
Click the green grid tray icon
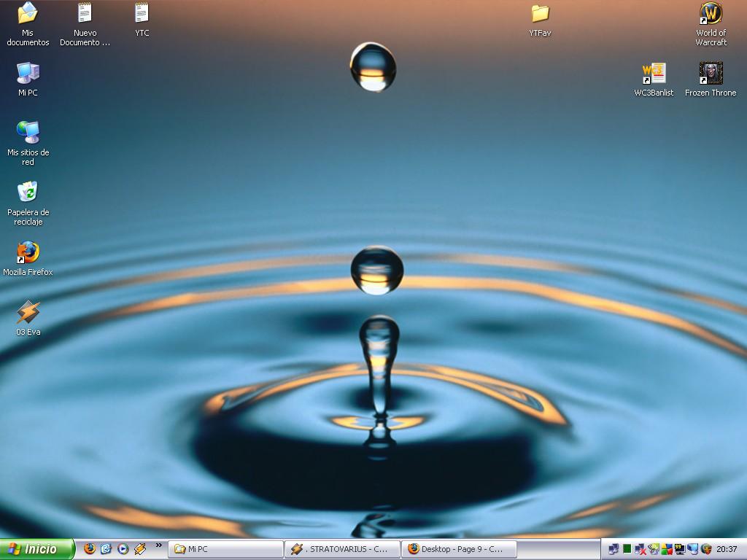[627, 549]
